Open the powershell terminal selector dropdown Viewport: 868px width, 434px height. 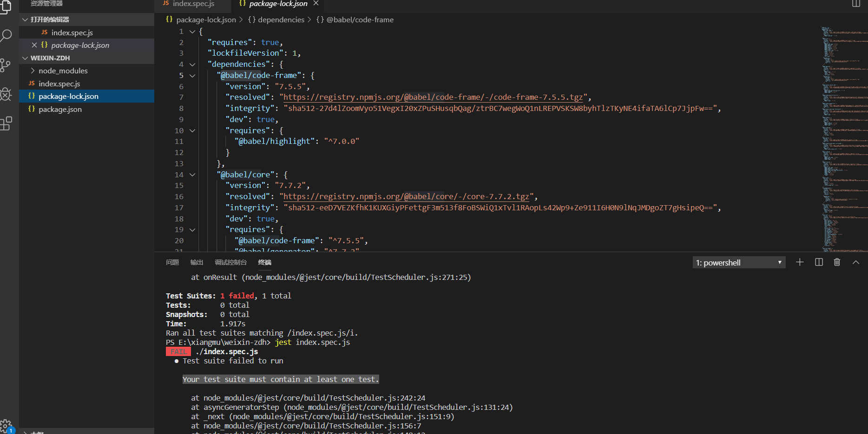[x=738, y=263]
